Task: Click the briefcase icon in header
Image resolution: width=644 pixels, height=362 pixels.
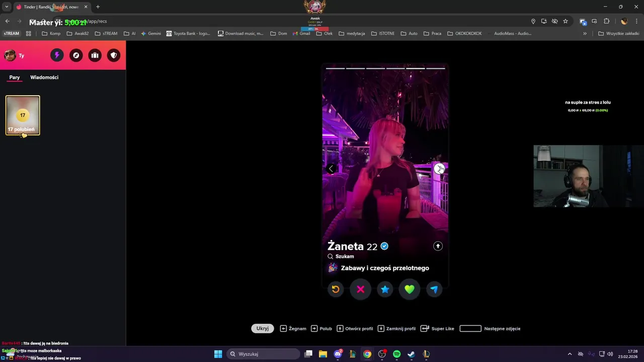Action: (x=95, y=55)
